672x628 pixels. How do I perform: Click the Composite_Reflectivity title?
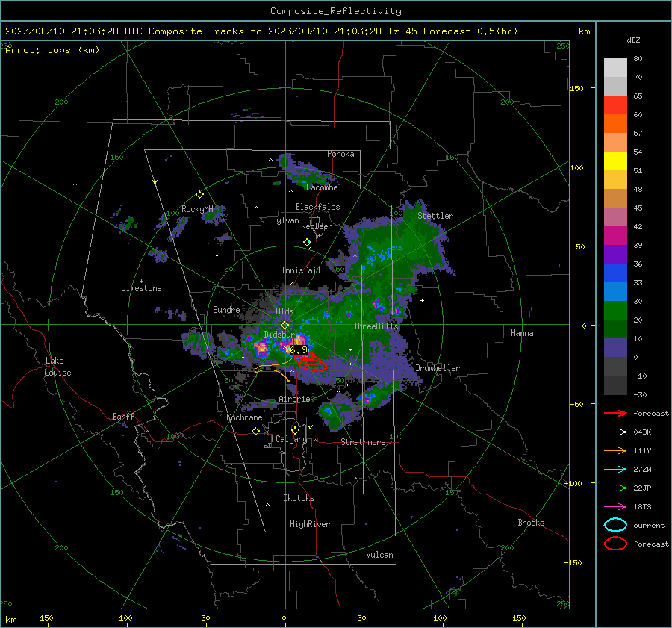(336, 11)
